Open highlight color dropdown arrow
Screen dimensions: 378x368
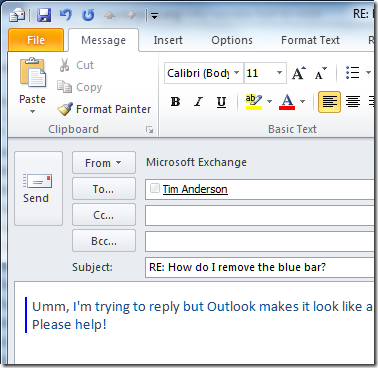pyautogui.click(x=269, y=102)
